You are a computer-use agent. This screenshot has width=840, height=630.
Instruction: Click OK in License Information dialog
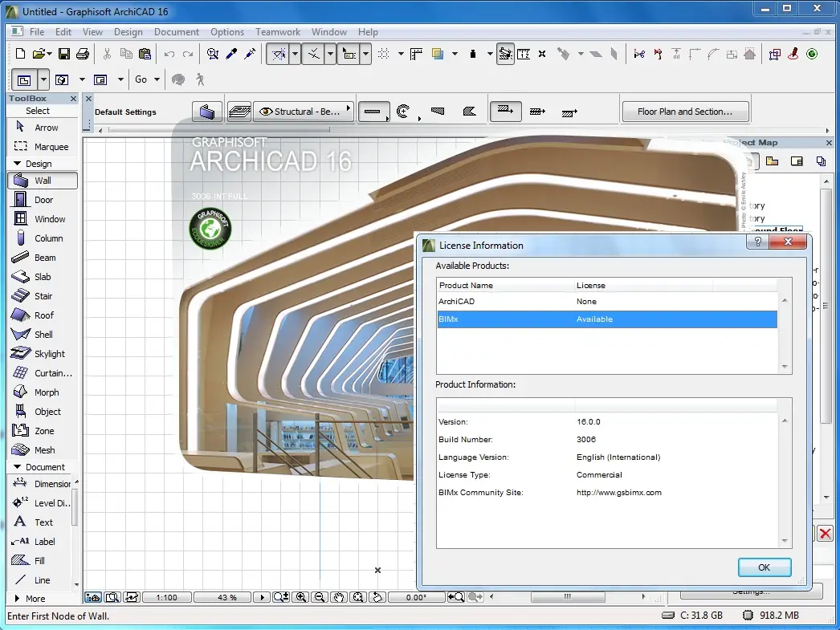click(764, 567)
